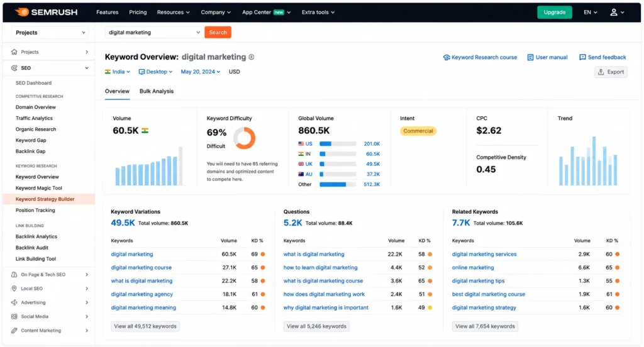Open the why digital marketing is important link

(326, 307)
